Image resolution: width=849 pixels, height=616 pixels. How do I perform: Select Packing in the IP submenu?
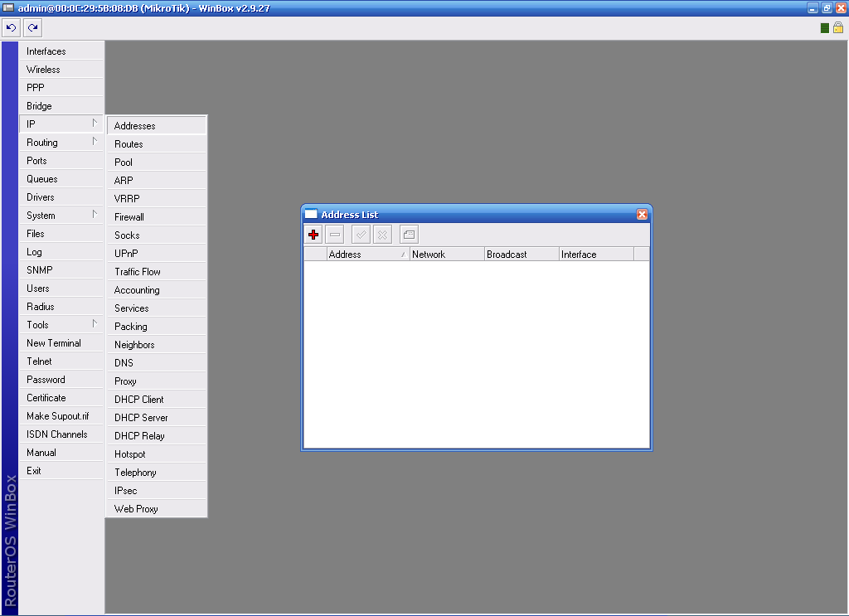tap(157, 327)
